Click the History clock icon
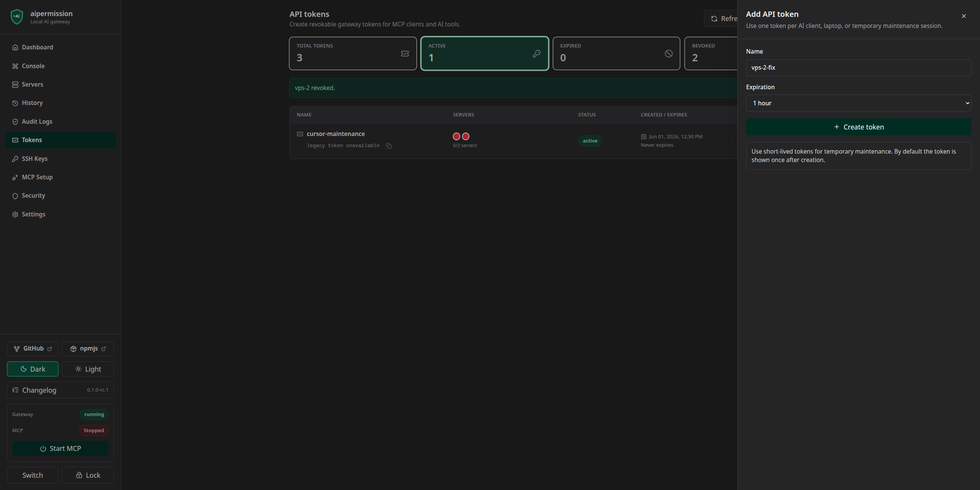 (15, 103)
